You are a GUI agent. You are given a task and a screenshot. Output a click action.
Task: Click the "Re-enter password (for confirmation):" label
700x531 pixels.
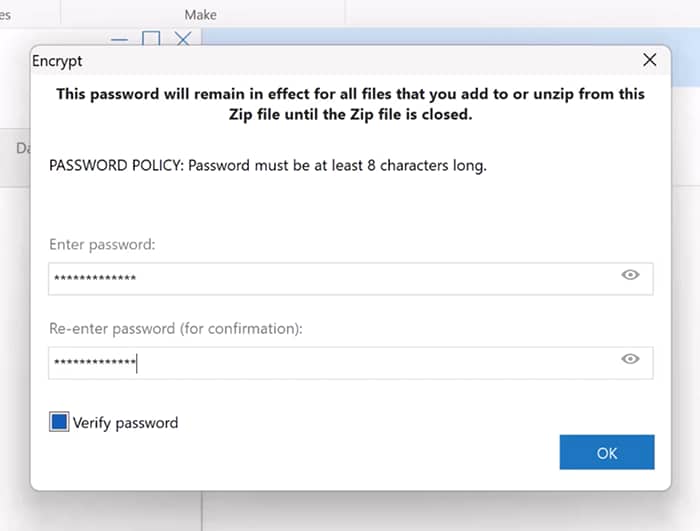(x=175, y=328)
